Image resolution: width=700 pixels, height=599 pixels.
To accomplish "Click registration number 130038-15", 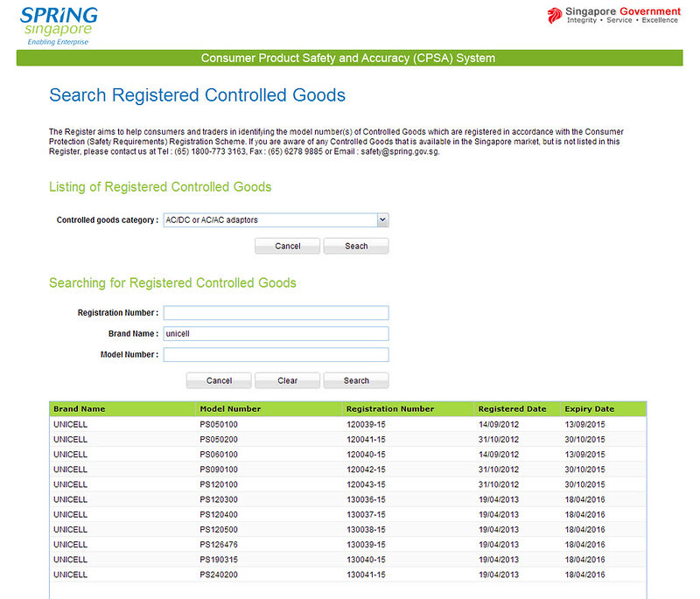I will point(366,530).
